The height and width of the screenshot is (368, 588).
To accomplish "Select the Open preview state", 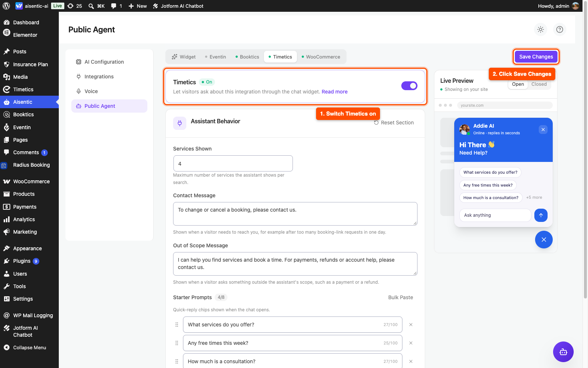I will pos(518,84).
